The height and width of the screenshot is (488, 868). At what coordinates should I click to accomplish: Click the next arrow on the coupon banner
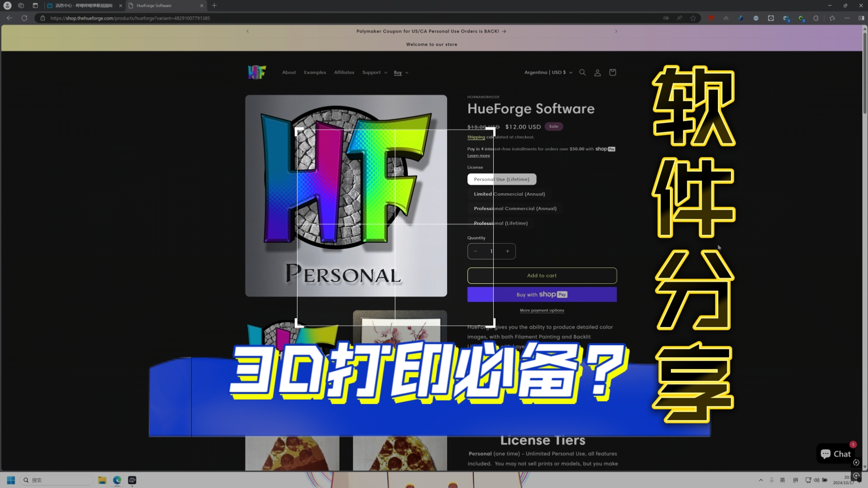click(616, 31)
